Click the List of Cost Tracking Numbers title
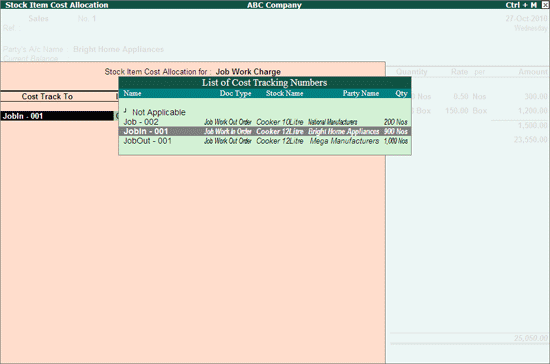This screenshot has width=550, height=364. pyautogui.click(x=264, y=83)
